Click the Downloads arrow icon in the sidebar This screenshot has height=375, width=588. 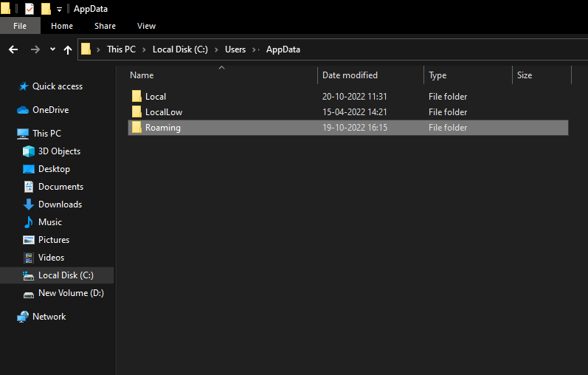click(x=29, y=204)
